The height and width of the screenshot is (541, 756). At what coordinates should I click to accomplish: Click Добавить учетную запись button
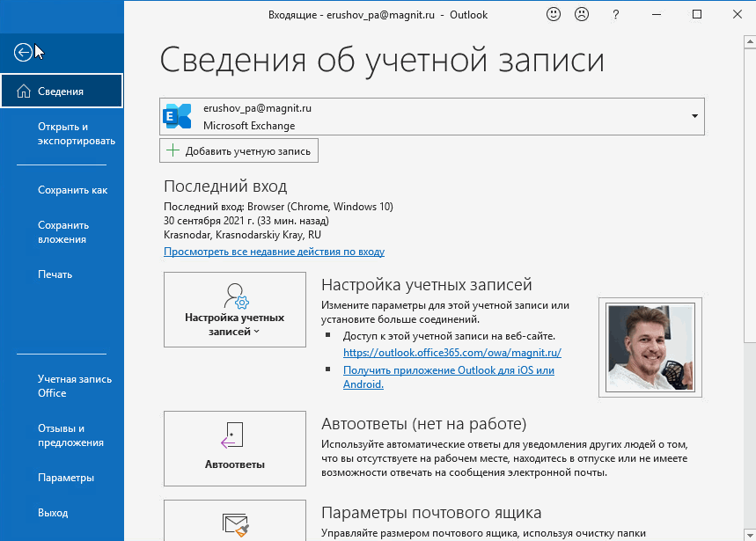point(239,150)
